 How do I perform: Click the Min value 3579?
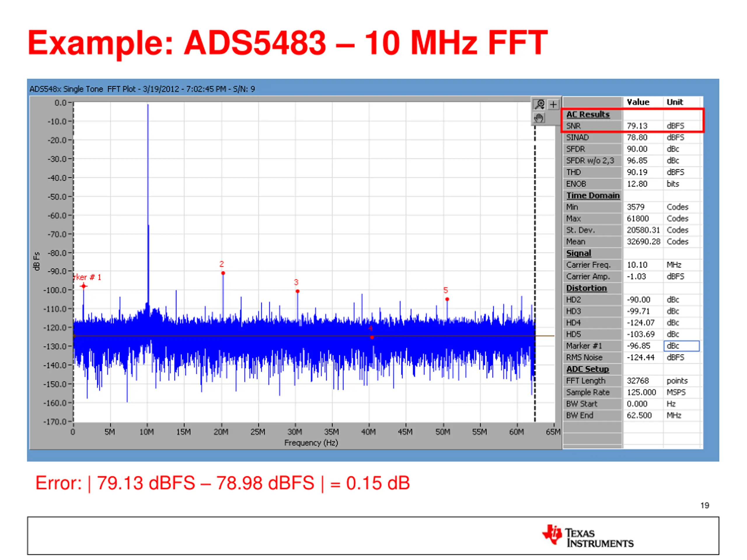click(x=635, y=207)
